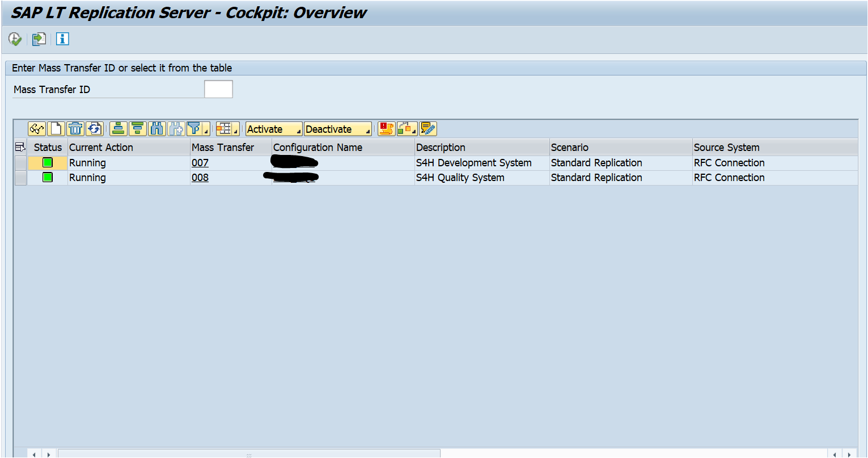This screenshot has width=868, height=458.
Task: Expand the Deactivate button dropdown arrow
Action: (x=367, y=131)
